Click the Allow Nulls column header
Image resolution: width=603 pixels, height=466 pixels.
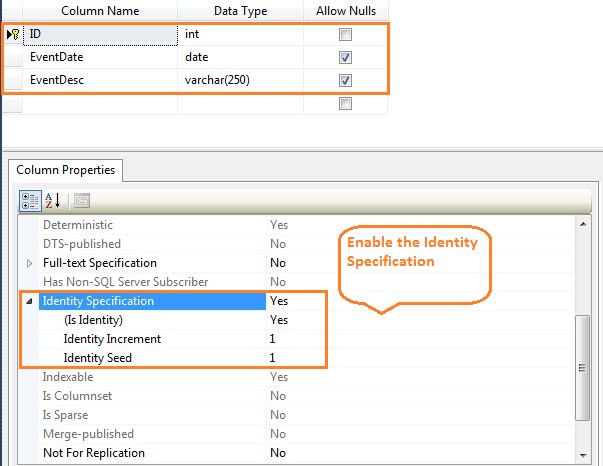coord(345,10)
